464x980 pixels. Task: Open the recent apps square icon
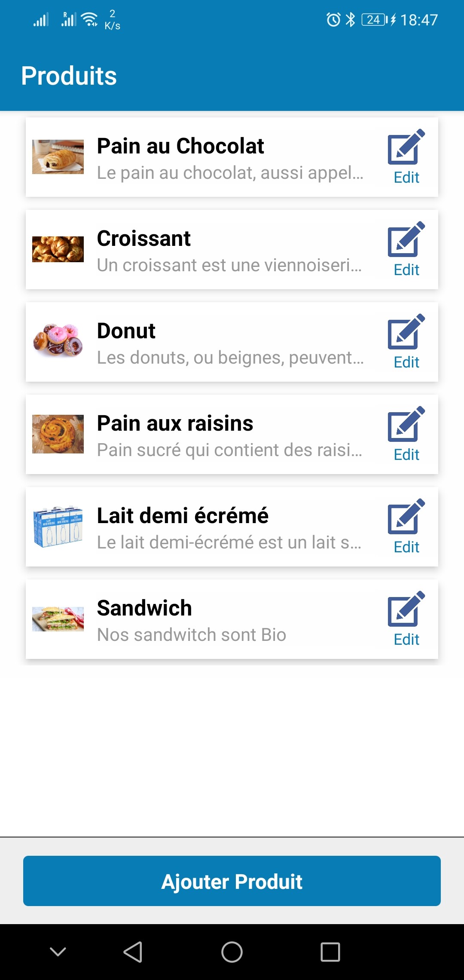pyautogui.click(x=330, y=952)
